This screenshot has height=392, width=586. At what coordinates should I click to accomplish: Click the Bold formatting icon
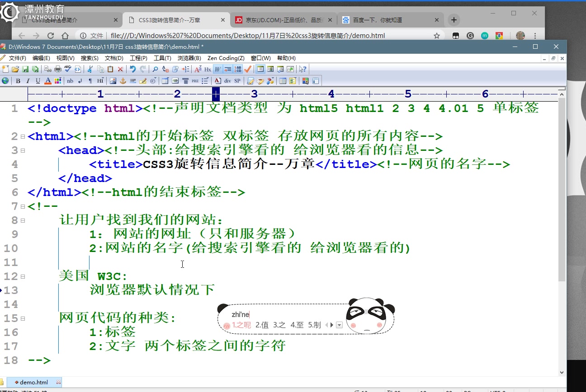18,80
